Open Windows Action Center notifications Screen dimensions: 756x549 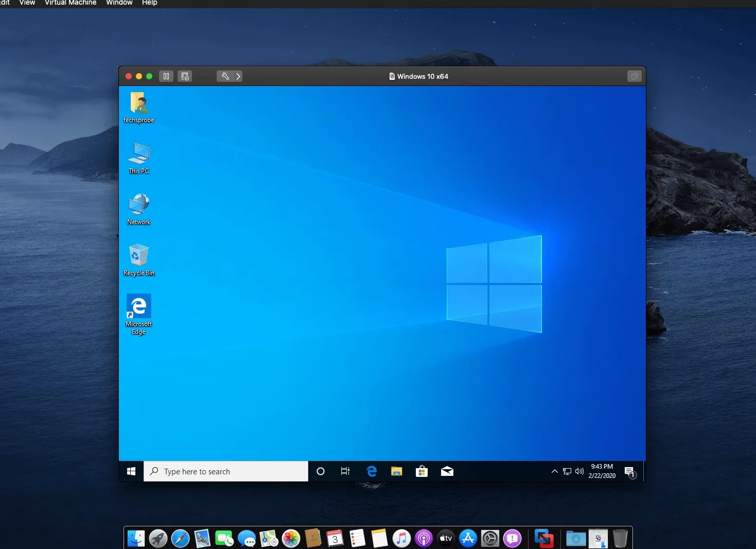pos(630,472)
